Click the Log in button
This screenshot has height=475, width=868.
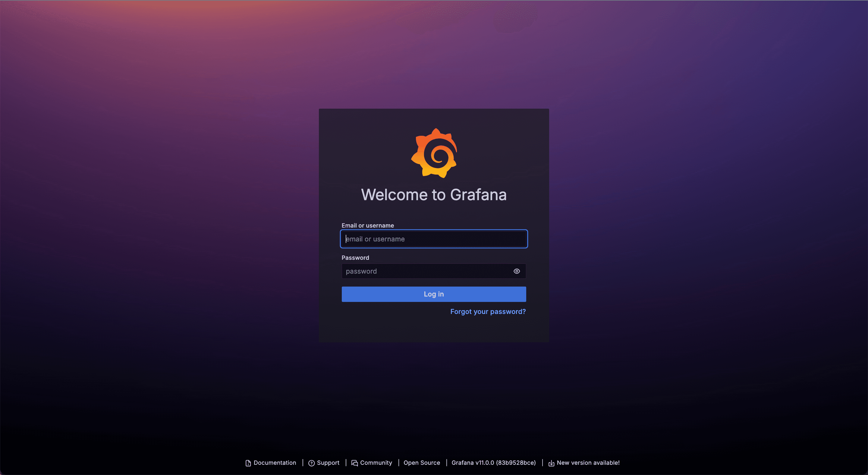point(433,294)
